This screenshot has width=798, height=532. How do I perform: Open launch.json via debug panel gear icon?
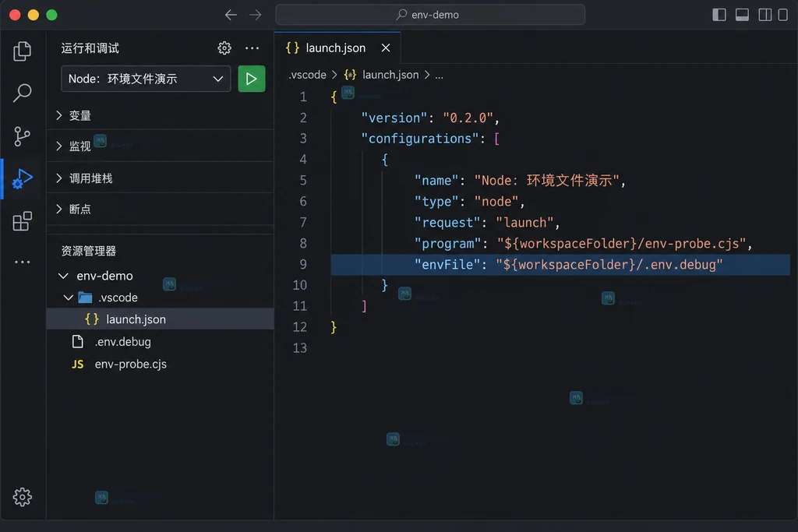224,48
